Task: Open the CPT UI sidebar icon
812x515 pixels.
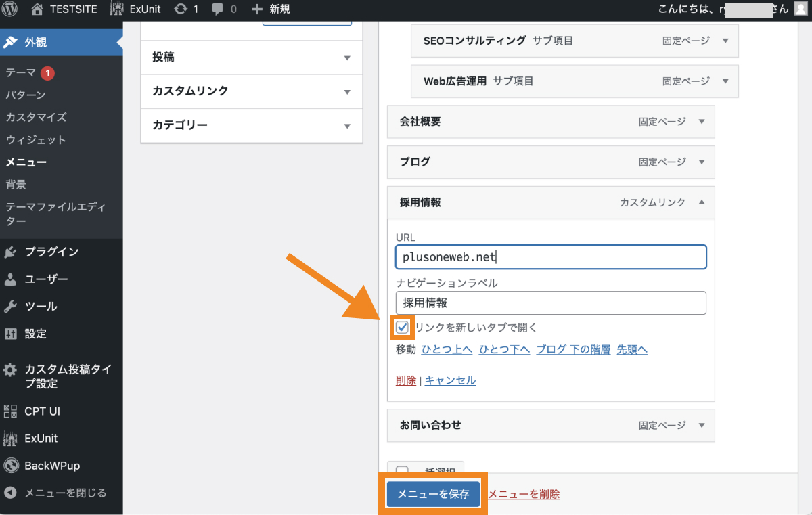Action: tap(12, 411)
